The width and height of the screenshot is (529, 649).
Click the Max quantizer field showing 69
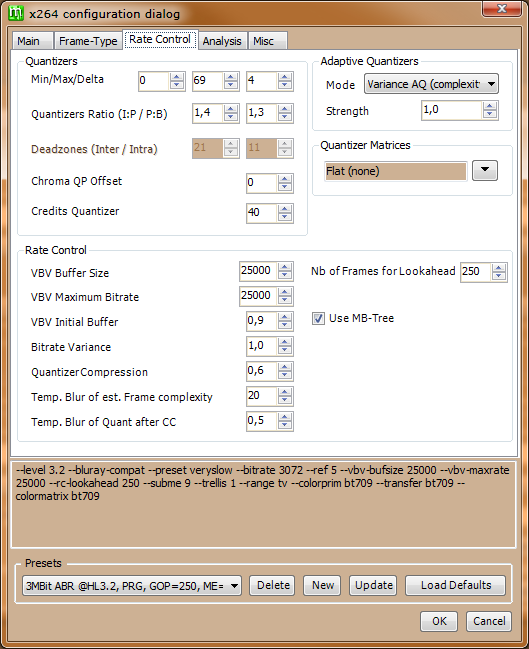(208, 81)
